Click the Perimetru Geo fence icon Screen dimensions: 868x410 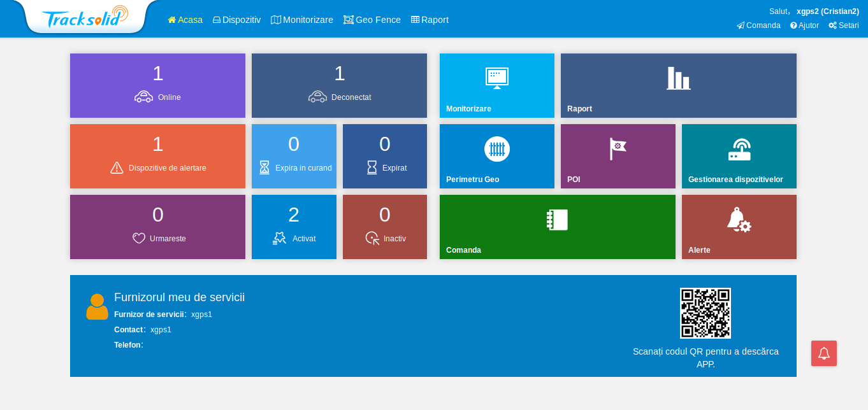pyautogui.click(x=496, y=149)
